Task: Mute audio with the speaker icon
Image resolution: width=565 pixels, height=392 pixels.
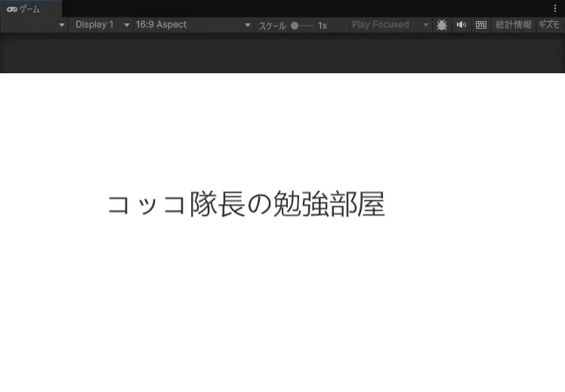Action: tap(462, 25)
